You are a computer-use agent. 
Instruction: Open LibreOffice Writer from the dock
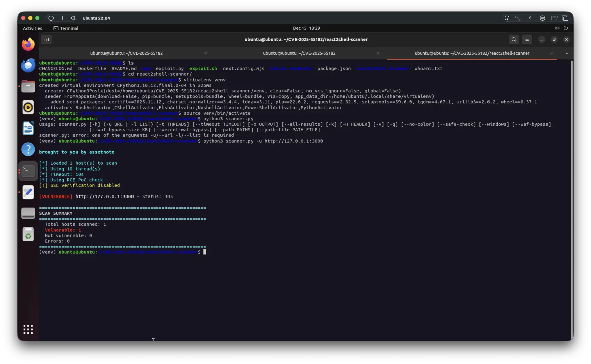[x=28, y=128]
